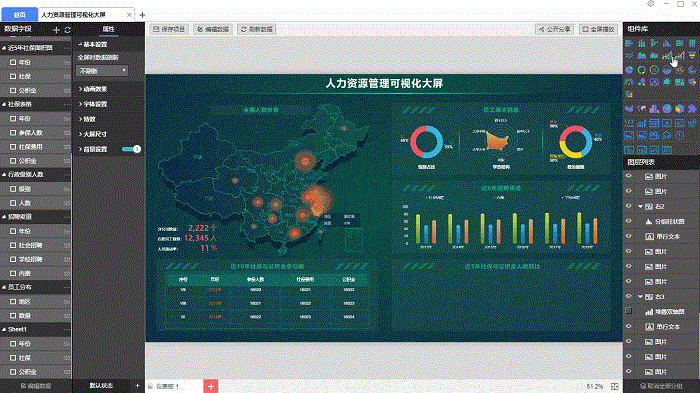Switch to the 首页 tab

20,15
